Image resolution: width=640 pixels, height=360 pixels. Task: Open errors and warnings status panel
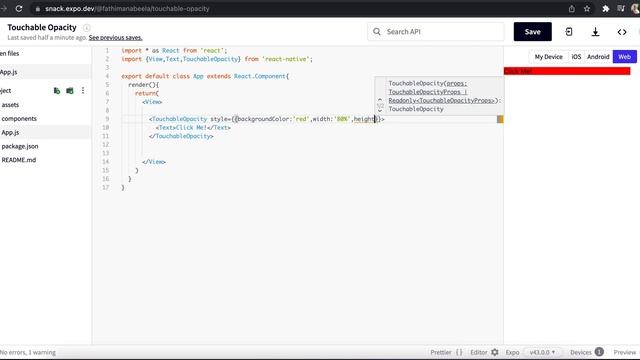pos(28,352)
